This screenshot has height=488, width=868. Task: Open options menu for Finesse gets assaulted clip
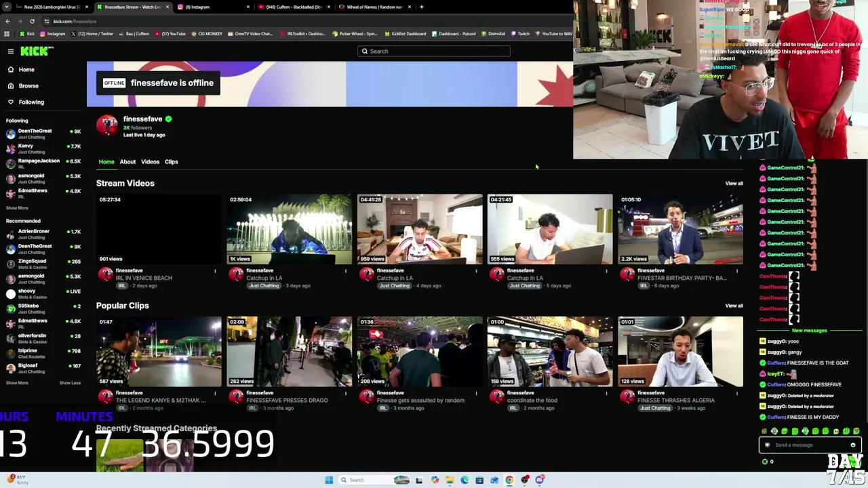coord(476,393)
